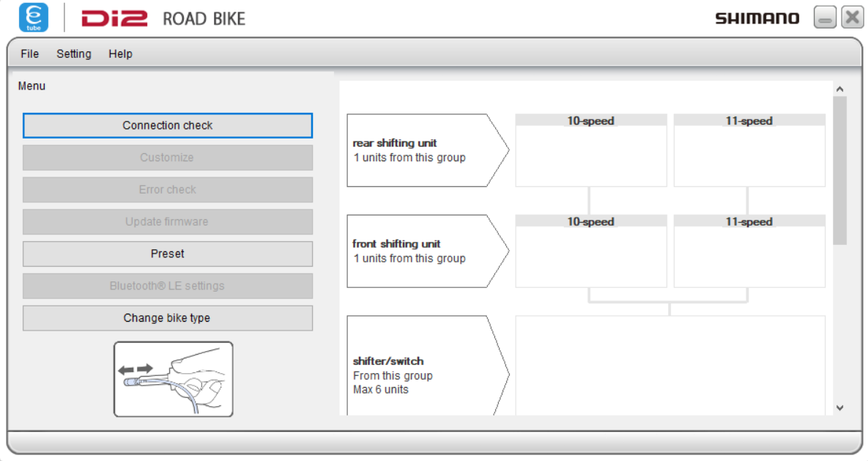
Task: Open the Setting menu
Action: click(73, 54)
